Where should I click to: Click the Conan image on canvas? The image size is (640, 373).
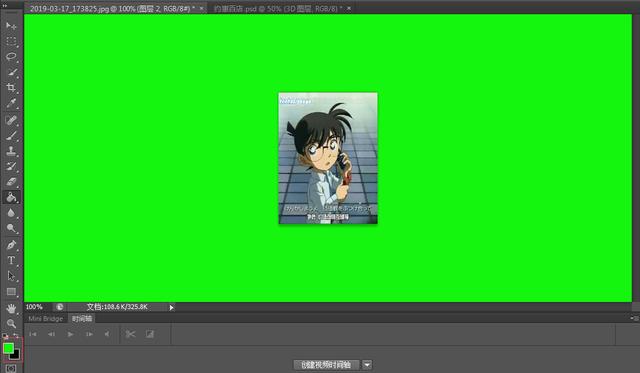click(328, 158)
